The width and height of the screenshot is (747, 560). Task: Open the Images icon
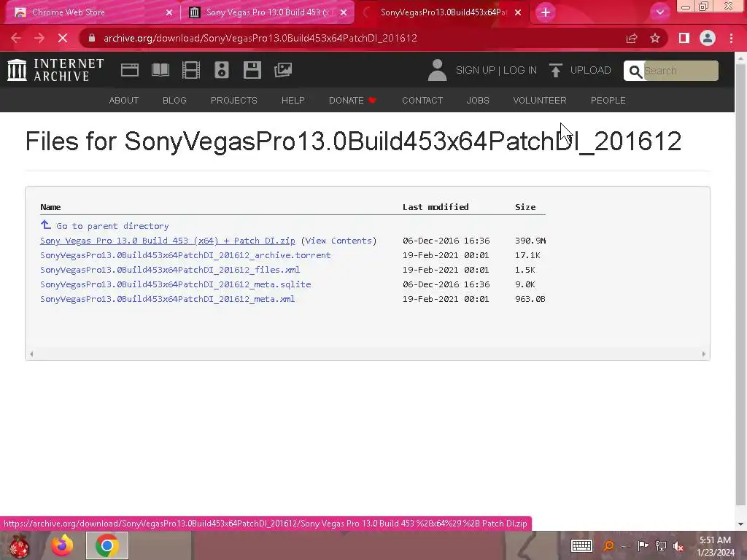(x=283, y=70)
